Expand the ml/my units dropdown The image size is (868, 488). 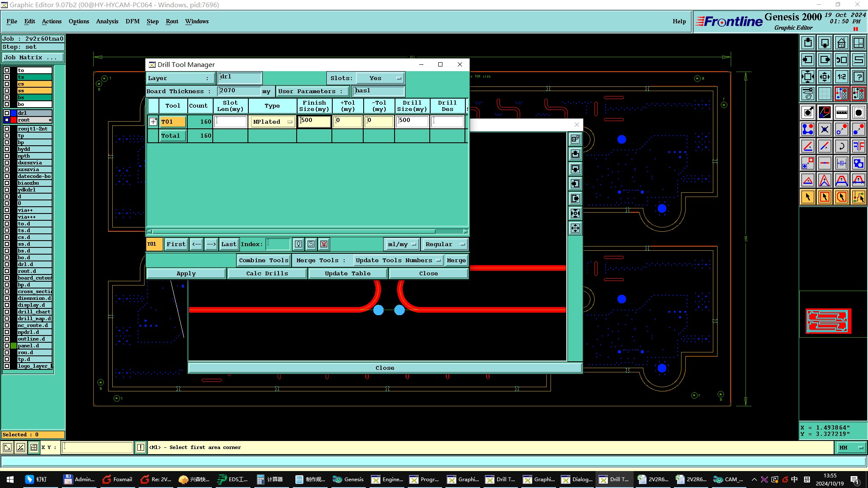tap(401, 244)
